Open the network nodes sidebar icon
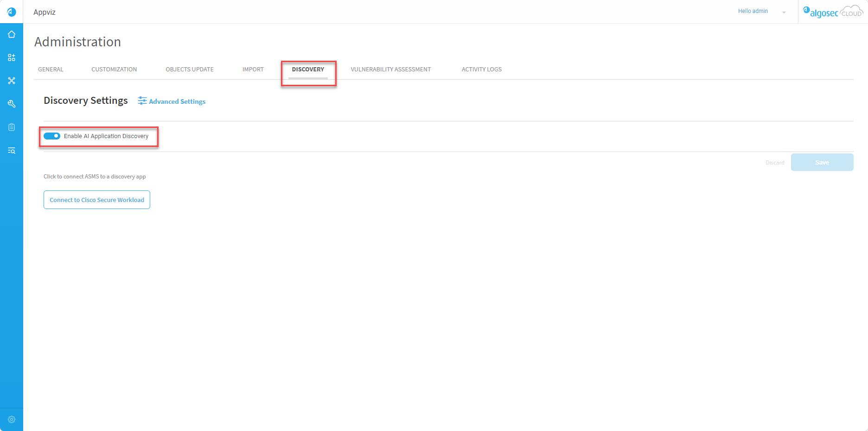Image resolution: width=868 pixels, height=431 pixels. pyautogui.click(x=12, y=81)
